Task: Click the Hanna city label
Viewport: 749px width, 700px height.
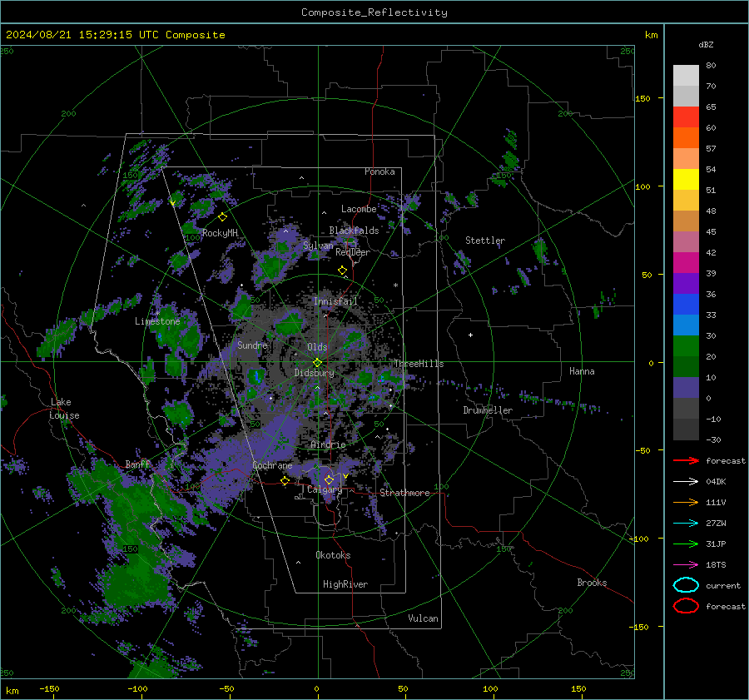Action: point(582,371)
